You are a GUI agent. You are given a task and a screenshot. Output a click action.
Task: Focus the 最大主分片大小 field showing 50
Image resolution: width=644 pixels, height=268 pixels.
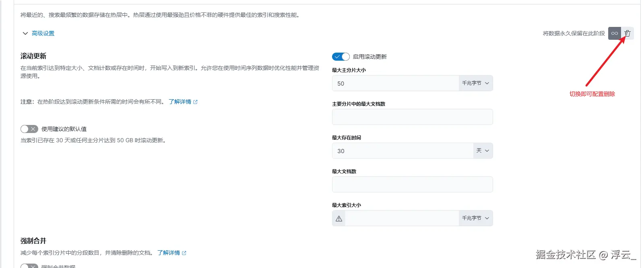[x=395, y=83]
